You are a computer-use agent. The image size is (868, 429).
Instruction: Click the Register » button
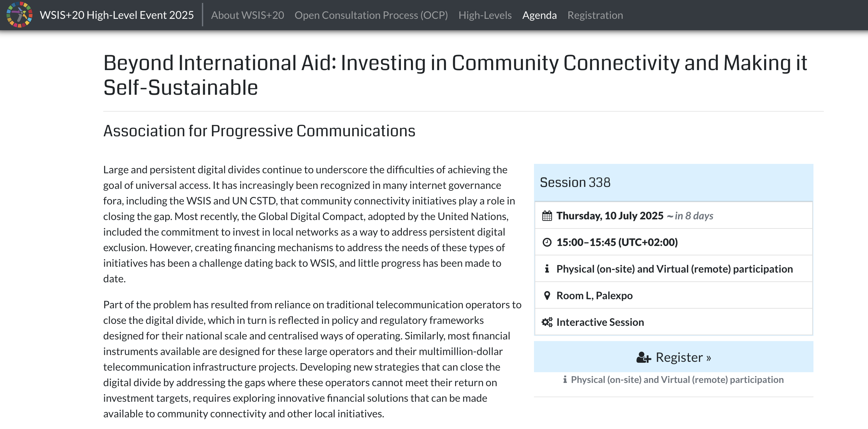(x=673, y=357)
